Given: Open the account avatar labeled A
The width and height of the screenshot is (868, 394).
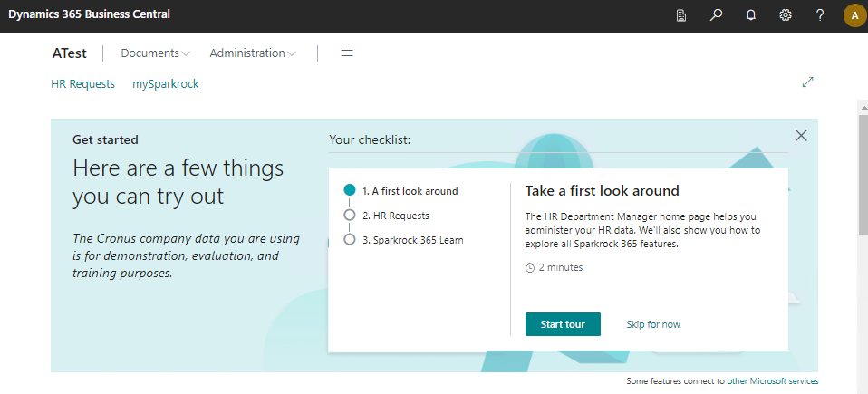Looking at the screenshot, I should (854, 15).
